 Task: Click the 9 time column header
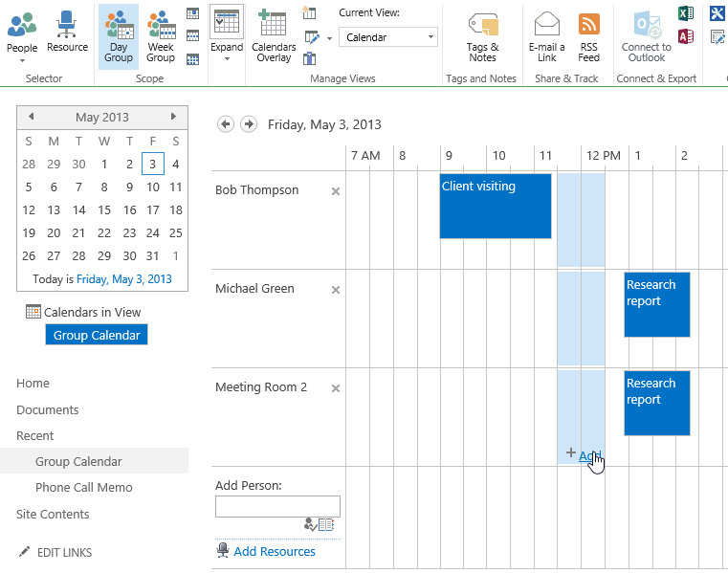point(449,156)
